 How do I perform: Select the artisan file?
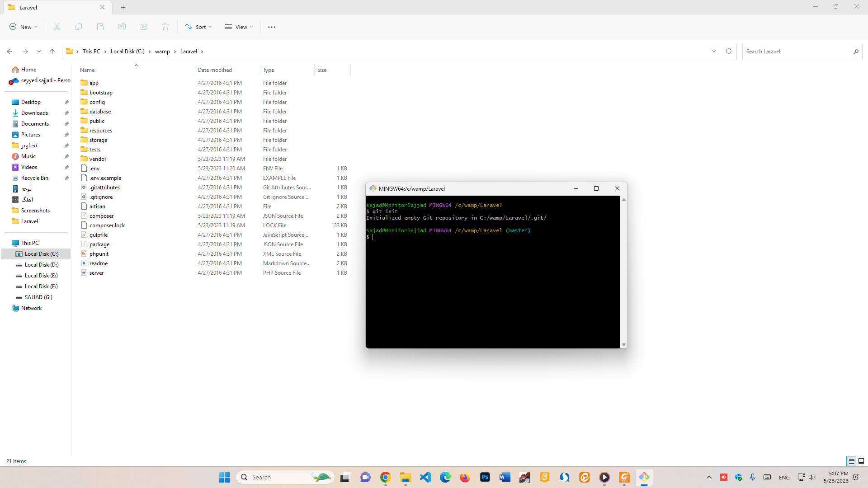[x=97, y=206]
